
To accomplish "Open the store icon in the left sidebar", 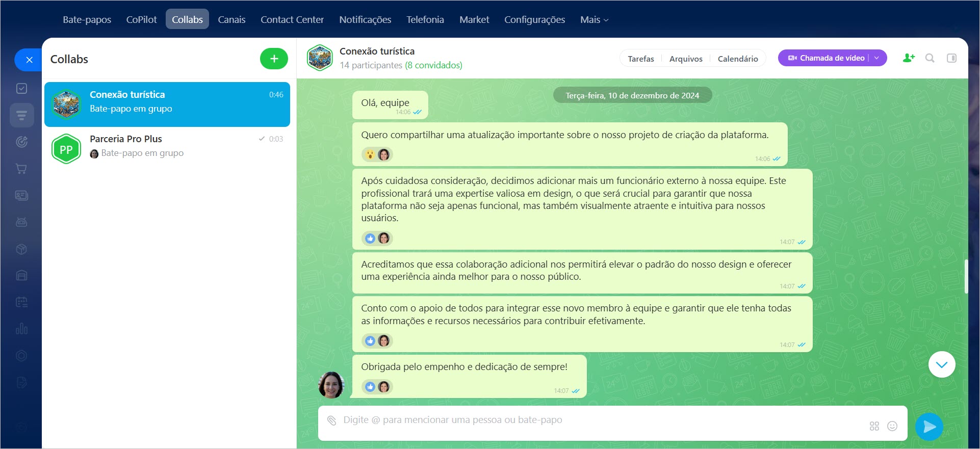I will pyautogui.click(x=21, y=275).
